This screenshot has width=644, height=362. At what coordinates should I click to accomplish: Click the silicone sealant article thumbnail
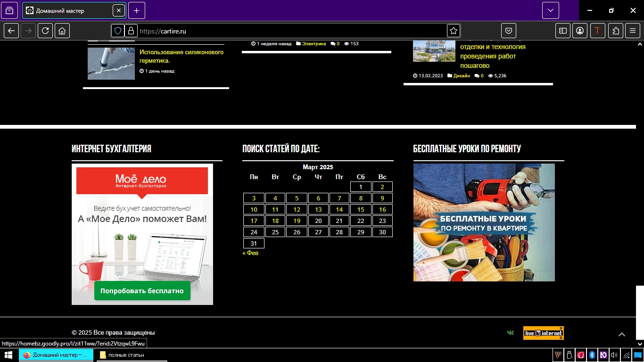[x=111, y=63]
